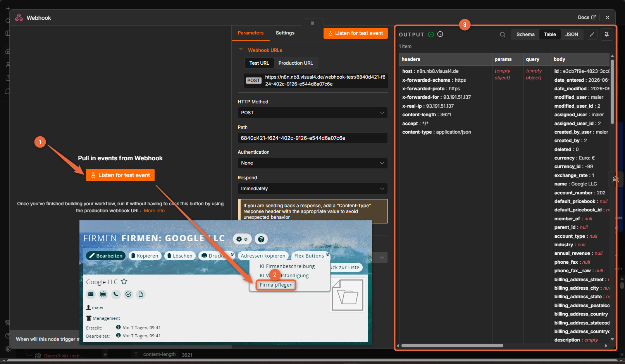This screenshot has width=625, height=364.
Task: Switch to the Parameters tab
Action: tap(251, 33)
